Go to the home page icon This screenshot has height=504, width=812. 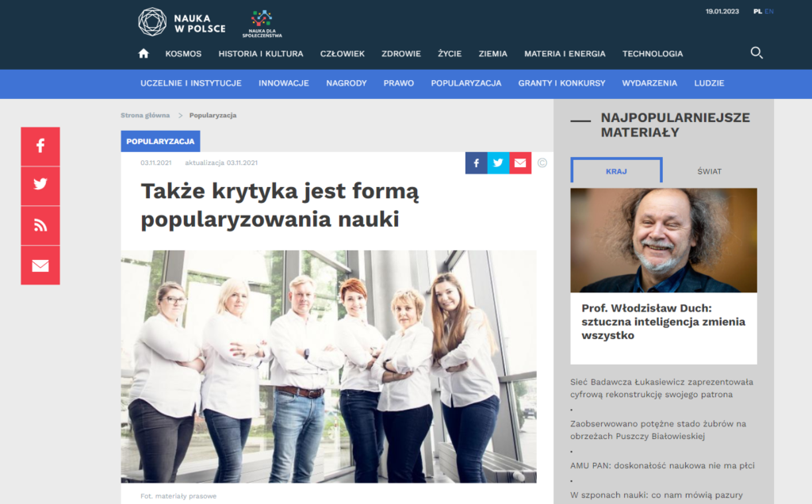[x=144, y=53]
